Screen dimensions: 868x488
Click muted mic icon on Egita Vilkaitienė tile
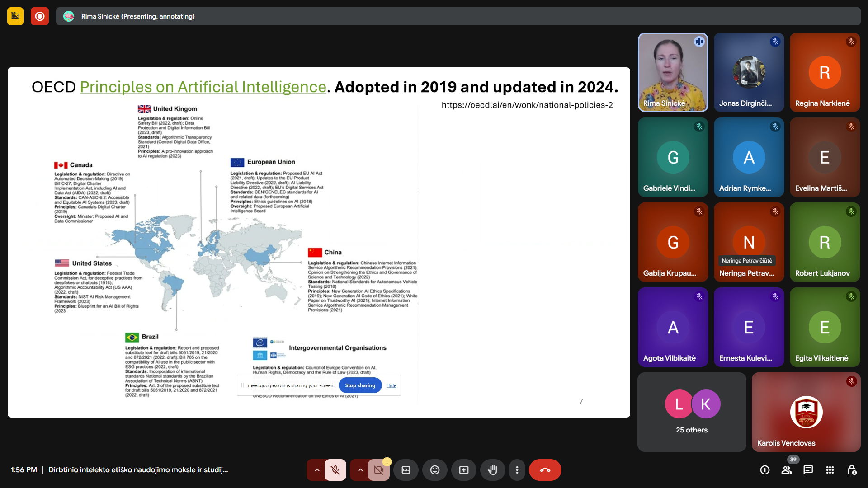[851, 296]
